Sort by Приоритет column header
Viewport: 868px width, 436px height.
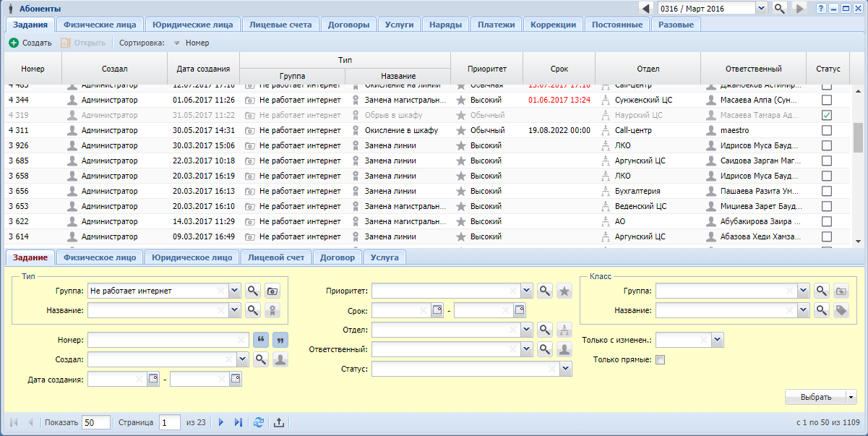(486, 69)
